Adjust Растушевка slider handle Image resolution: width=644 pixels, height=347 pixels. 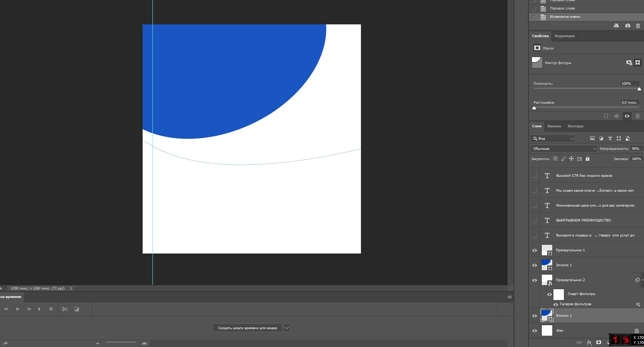534,108
